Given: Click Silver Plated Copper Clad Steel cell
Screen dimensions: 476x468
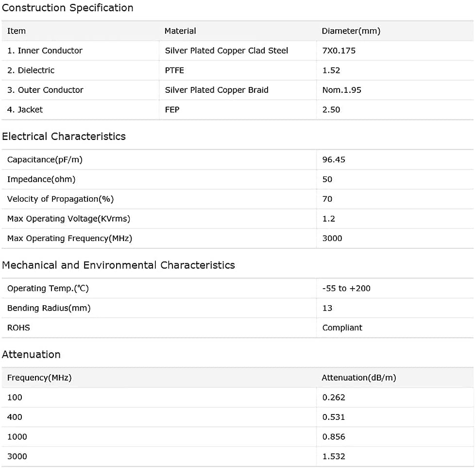Looking at the screenshot, I should [226, 51].
